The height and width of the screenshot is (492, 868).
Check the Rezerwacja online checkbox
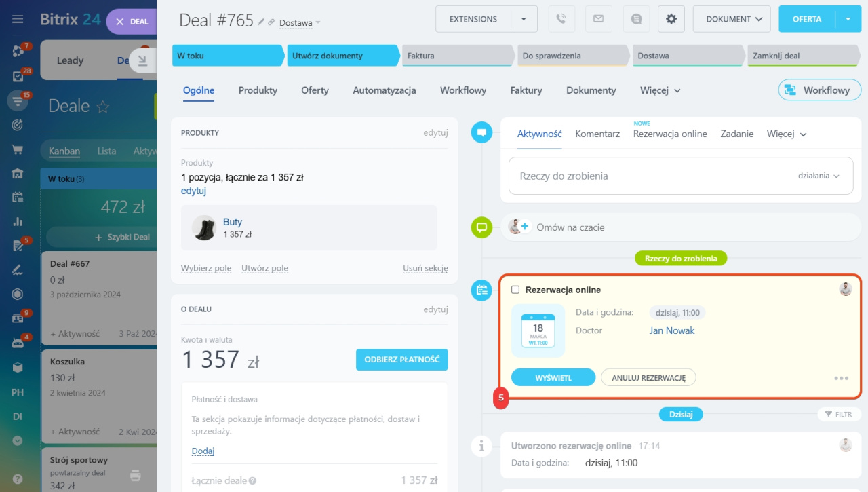(x=515, y=290)
